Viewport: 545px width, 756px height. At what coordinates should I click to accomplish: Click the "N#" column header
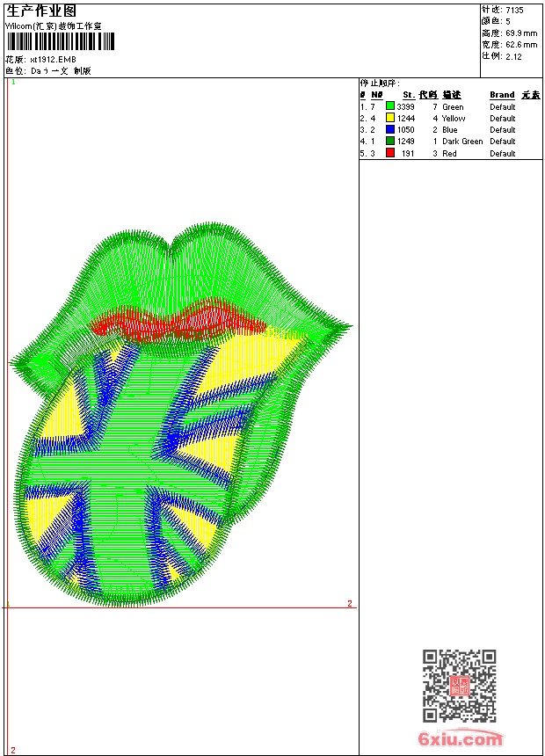tap(377, 95)
